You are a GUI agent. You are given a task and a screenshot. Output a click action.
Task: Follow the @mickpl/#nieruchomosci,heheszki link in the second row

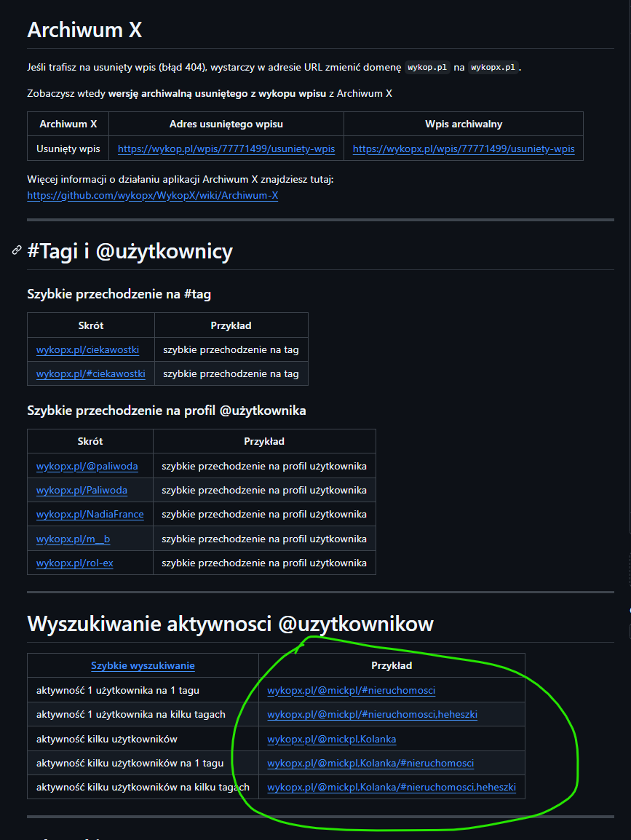[372, 714]
